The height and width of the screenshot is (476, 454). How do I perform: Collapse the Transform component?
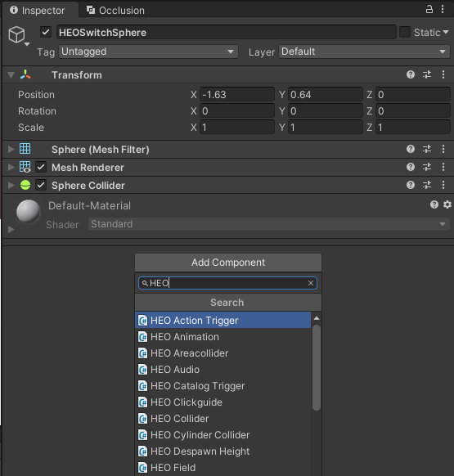11,75
